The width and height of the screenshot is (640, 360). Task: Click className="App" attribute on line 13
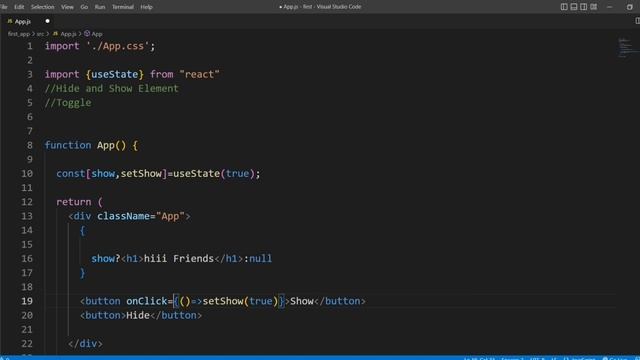coord(141,216)
